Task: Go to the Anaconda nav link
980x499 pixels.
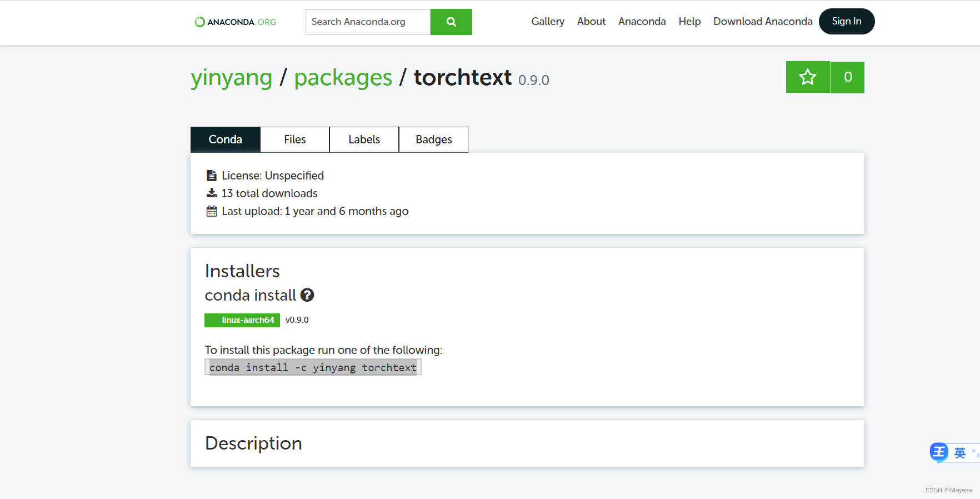Action: (642, 21)
